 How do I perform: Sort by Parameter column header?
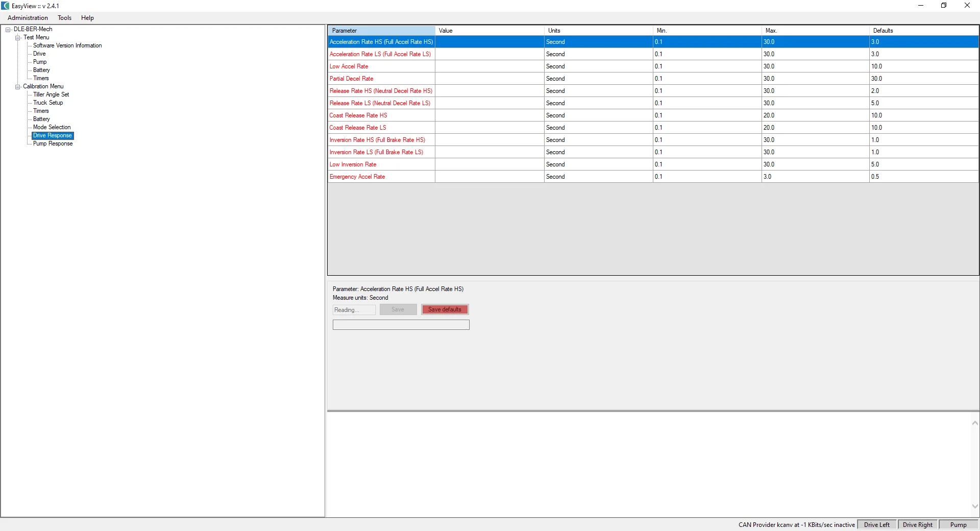(381, 31)
